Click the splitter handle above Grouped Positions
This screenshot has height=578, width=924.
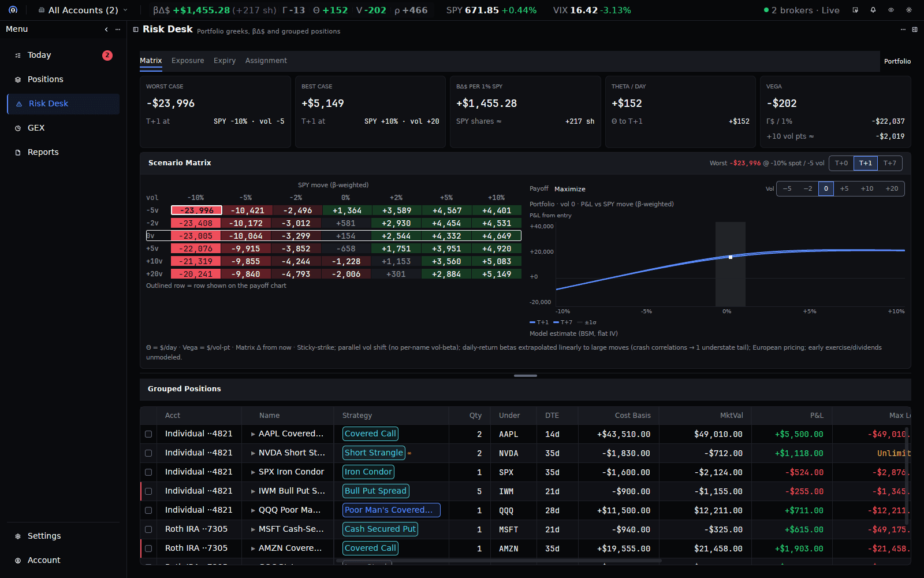click(x=526, y=376)
